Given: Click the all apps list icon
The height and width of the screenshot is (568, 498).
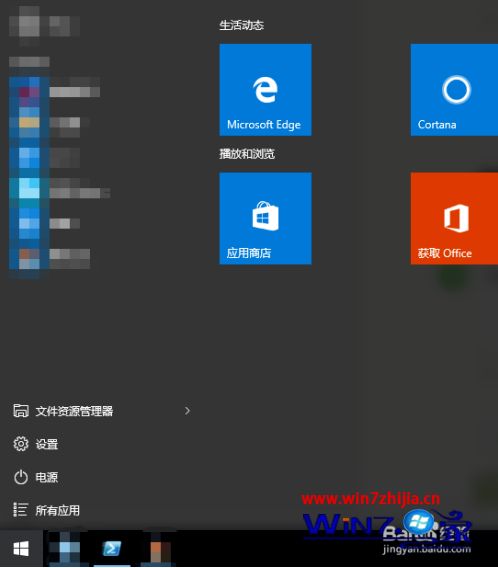Looking at the screenshot, I should tap(21, 510).
